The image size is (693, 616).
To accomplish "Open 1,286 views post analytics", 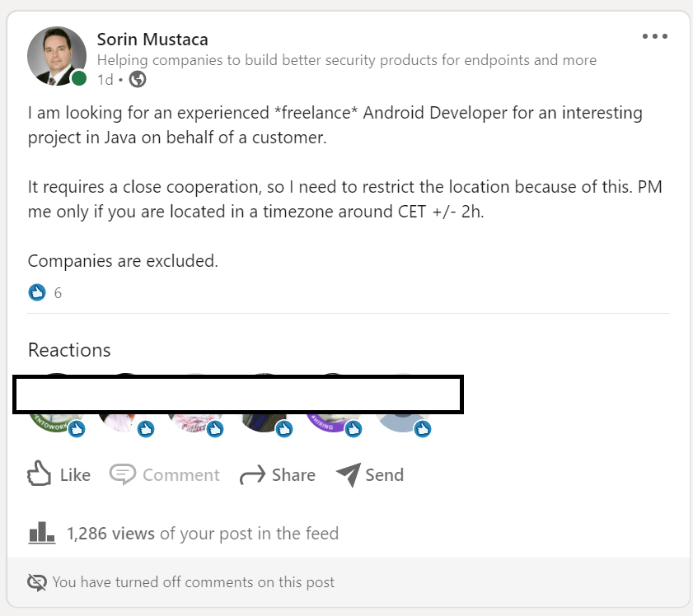I will 111,533.
